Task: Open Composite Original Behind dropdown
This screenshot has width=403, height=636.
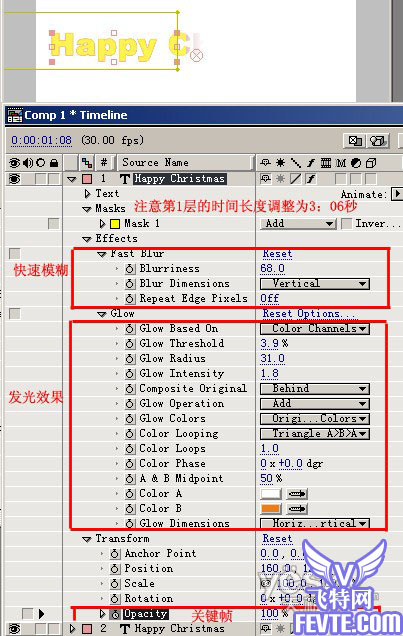Action: click(315, 389)
